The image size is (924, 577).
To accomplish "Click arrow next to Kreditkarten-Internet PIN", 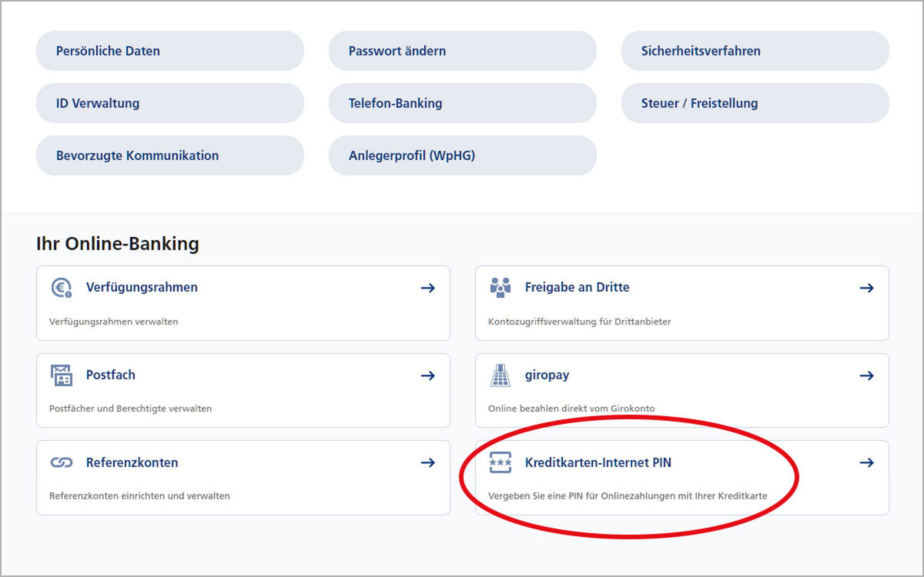I will point(867,463).
